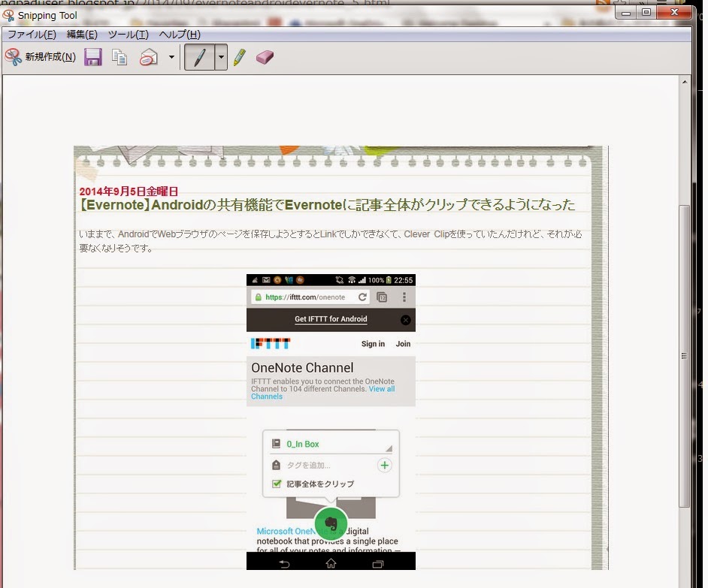Click the OneNote Channel heading
The image size is (708, 588).
click(x=302, y=368)
